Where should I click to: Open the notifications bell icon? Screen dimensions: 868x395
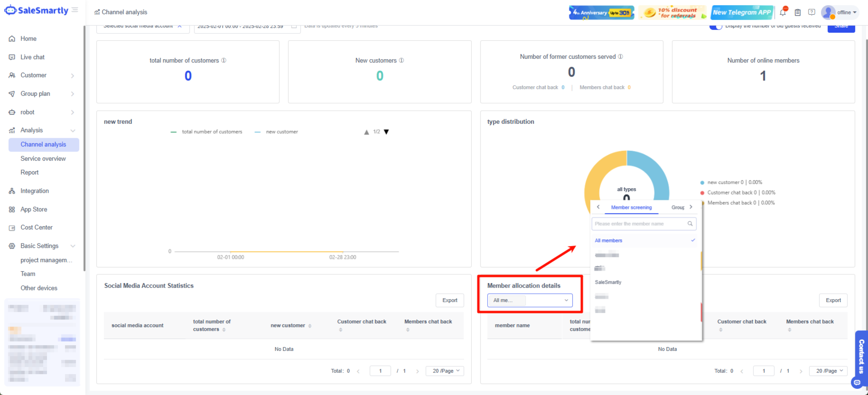[782, 12]
